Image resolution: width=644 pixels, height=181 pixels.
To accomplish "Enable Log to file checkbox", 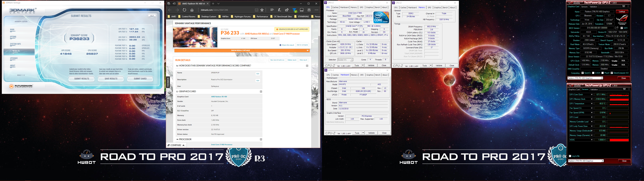I will point(570,156).
